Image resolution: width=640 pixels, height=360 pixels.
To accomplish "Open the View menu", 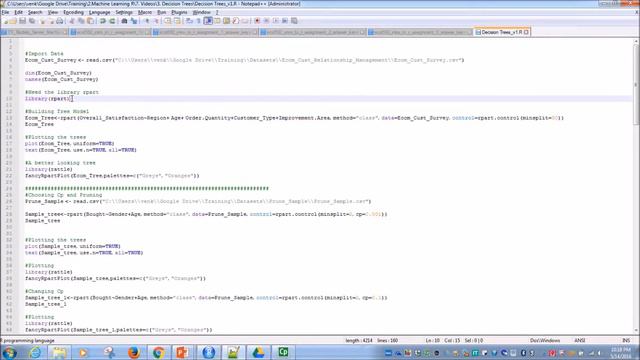I will [53, 12].
